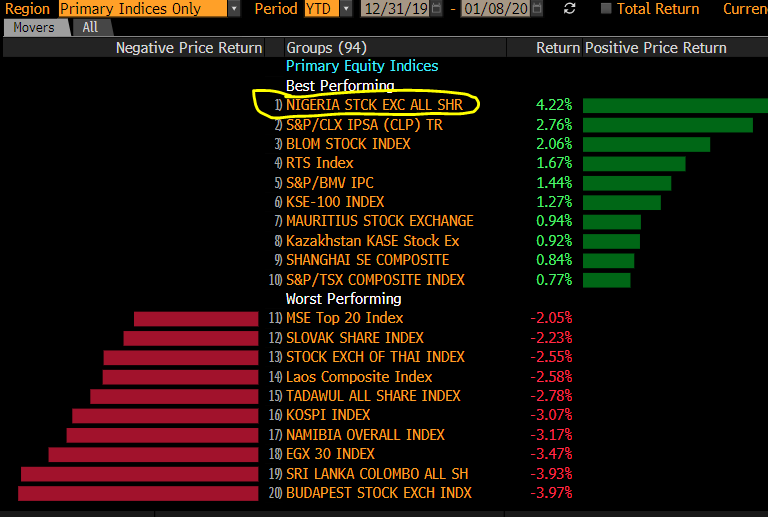Switch to the Movers tab
The image size is (768, 517).
click(x=34, y=27)
